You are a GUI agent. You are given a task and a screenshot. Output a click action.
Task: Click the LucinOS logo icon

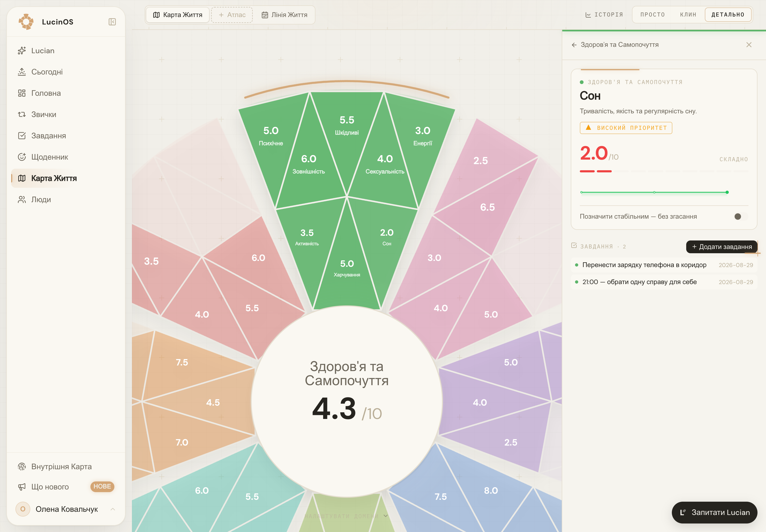click(26, 22)
